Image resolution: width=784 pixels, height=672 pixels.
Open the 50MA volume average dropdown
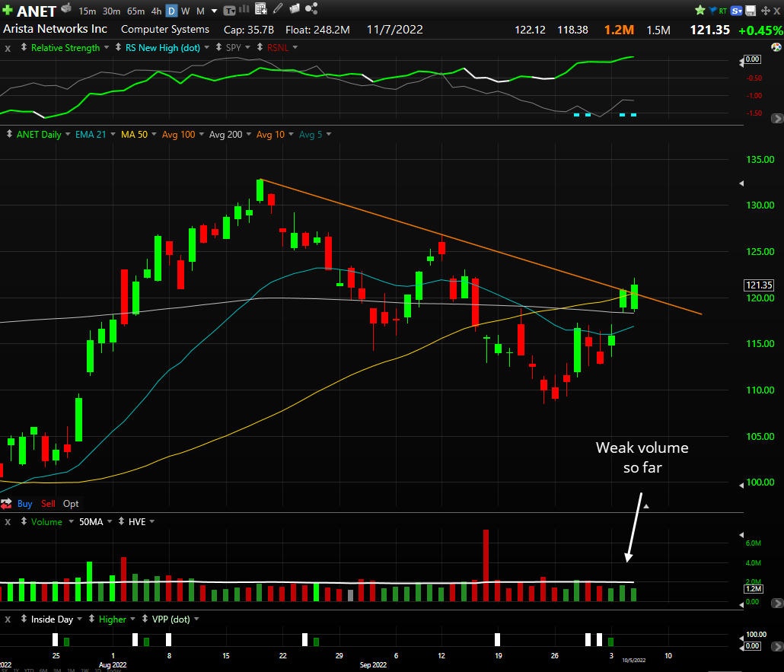pos(110,521)
